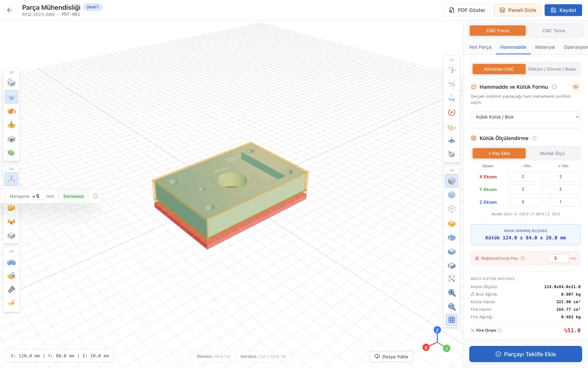Screen dimensions: 588x368
Task: Click the Z axis ball on orientation gizmo
Action: [437, 330]
